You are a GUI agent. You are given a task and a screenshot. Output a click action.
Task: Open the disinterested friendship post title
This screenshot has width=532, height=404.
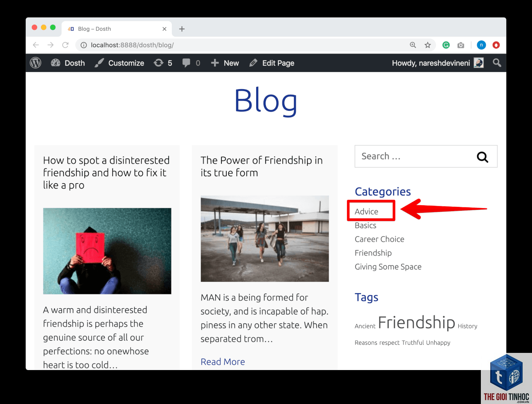[106, 173]
